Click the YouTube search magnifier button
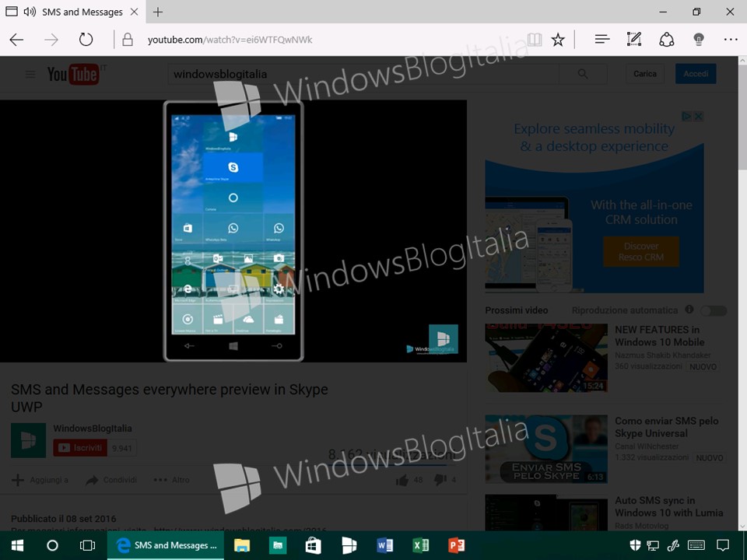This screenshot has height=560, width=747. click(583, 74)
